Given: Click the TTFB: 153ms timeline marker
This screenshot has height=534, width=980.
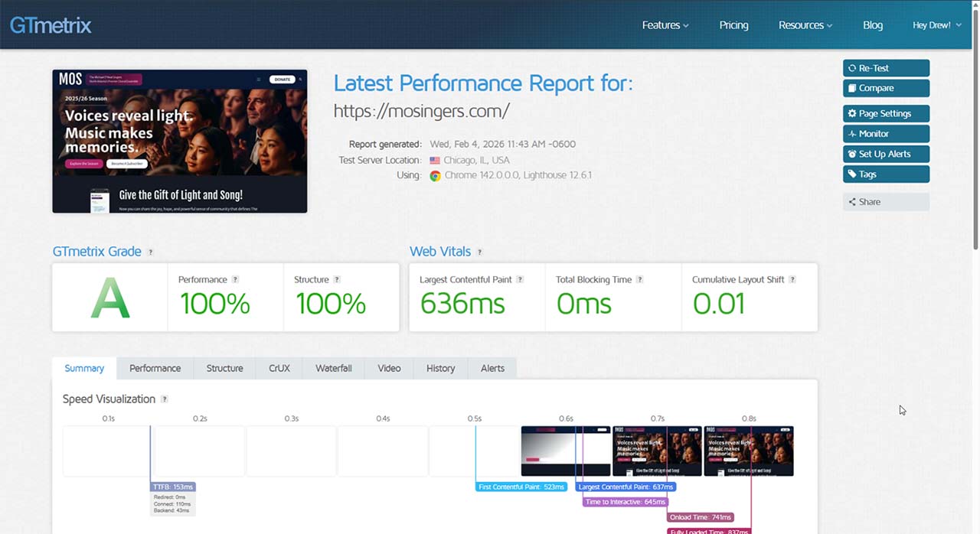Looking at the screenshot, I should point(173,487).
